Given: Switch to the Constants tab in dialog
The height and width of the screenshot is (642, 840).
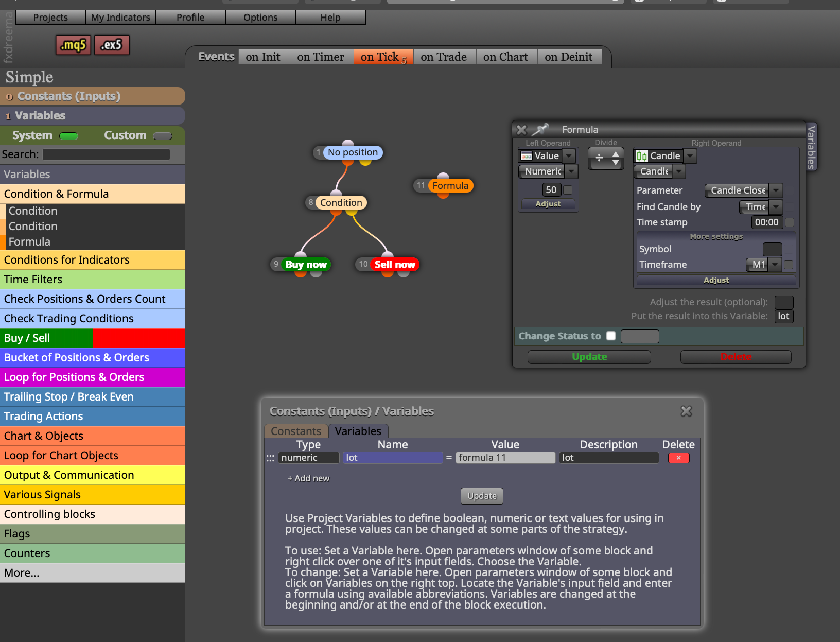Looking at the screenshot, I should pos(296,431).
